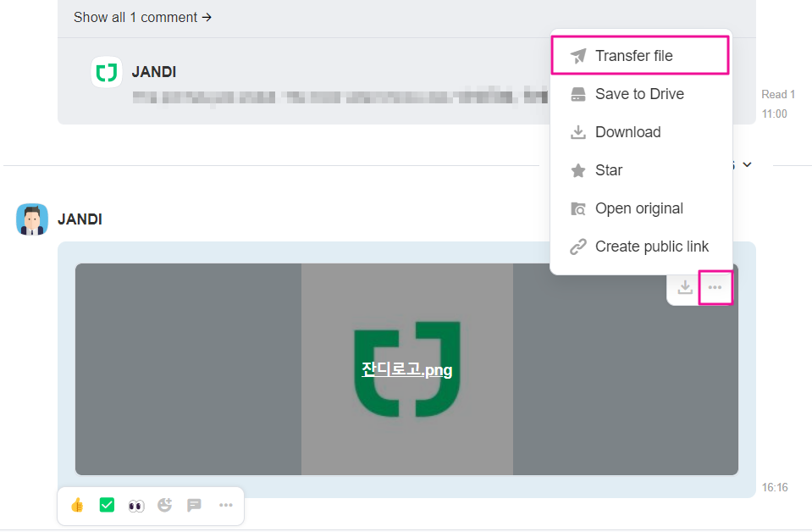Click the 16:16 timestamp

click(775, 487)
